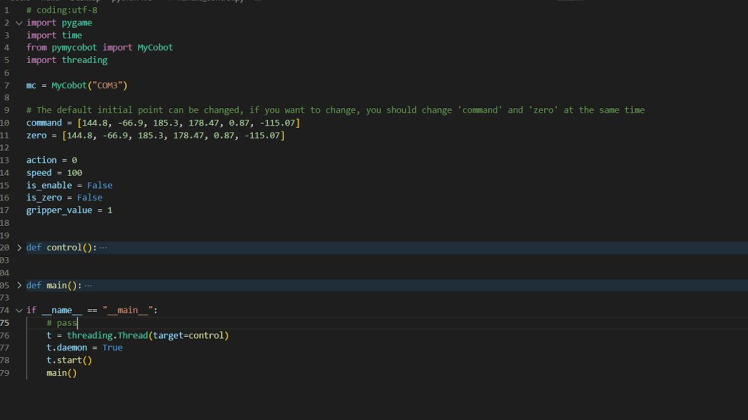Click the '# pass' comment

tap(62, 323)
